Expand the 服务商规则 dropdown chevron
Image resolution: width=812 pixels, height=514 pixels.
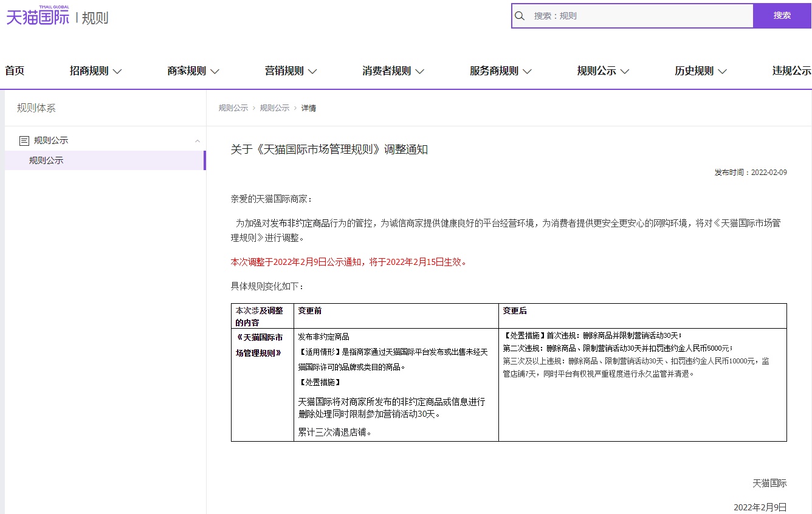[527, 72]
